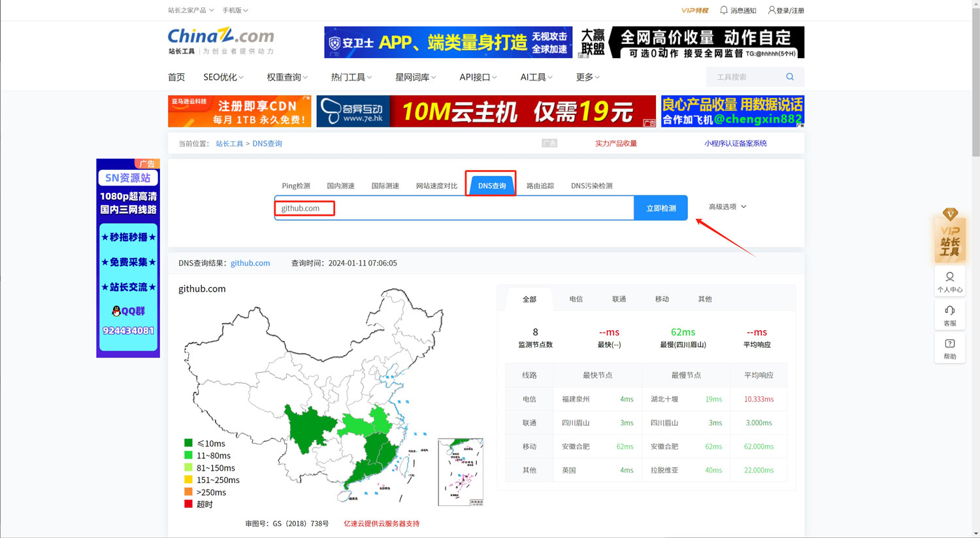Click the login/register user icon
This screenshot has height=538, width=980.
(772, 10)
